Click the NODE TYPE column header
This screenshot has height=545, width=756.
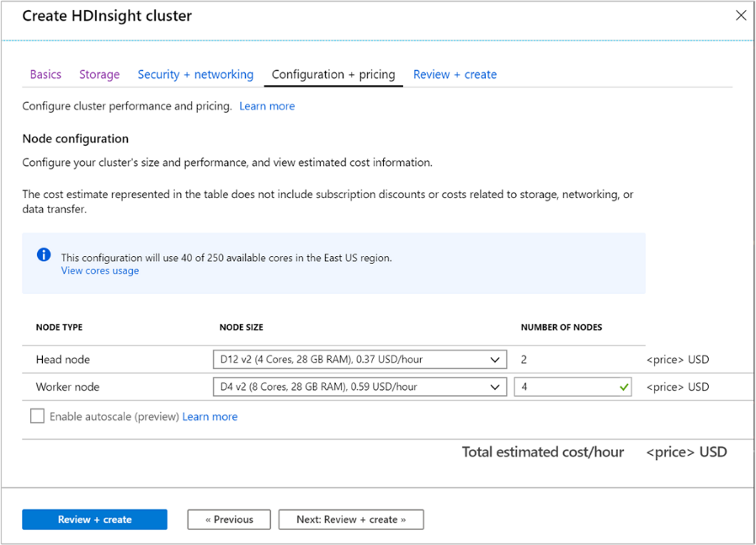click(59, 327)
